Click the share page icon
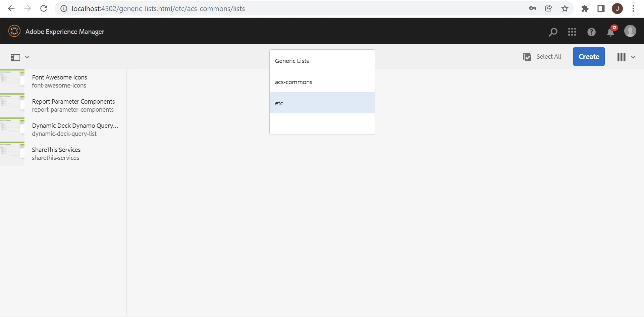 [x=548, y=8]
